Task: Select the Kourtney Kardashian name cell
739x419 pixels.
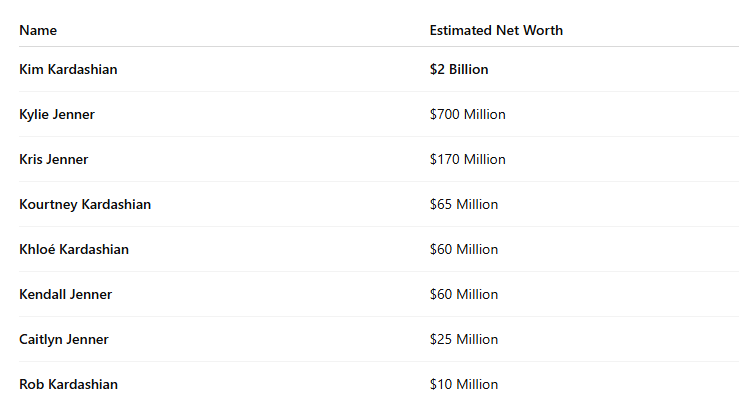Action: 85,205
